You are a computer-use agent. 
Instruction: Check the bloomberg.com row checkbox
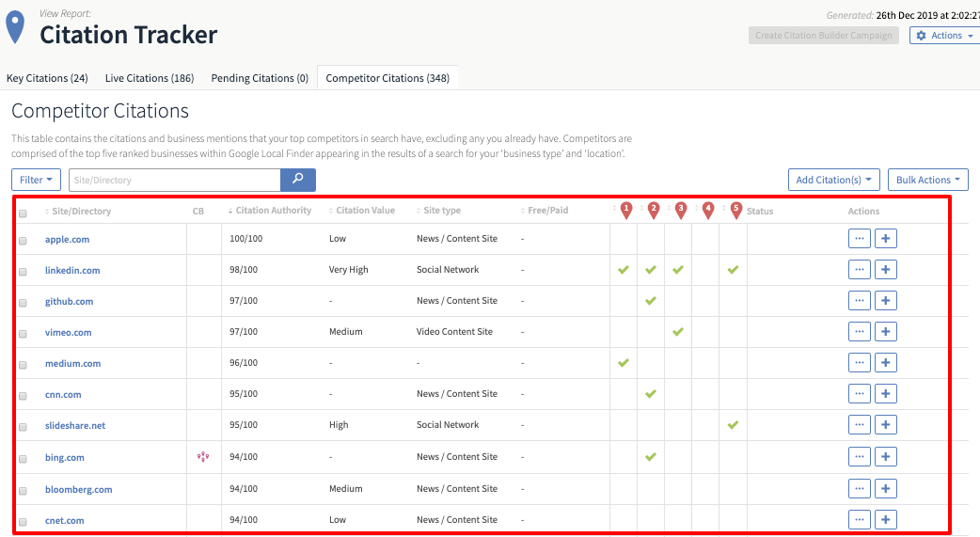click(x=24, y=491)
